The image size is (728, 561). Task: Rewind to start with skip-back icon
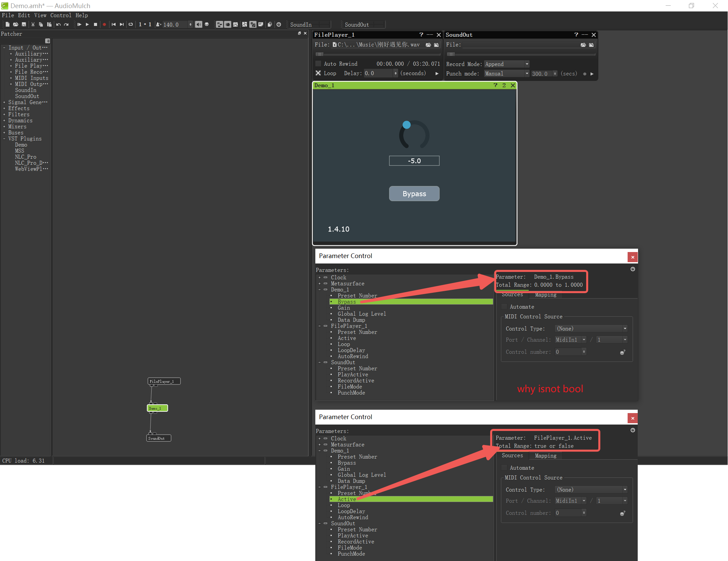click(114, 24)
